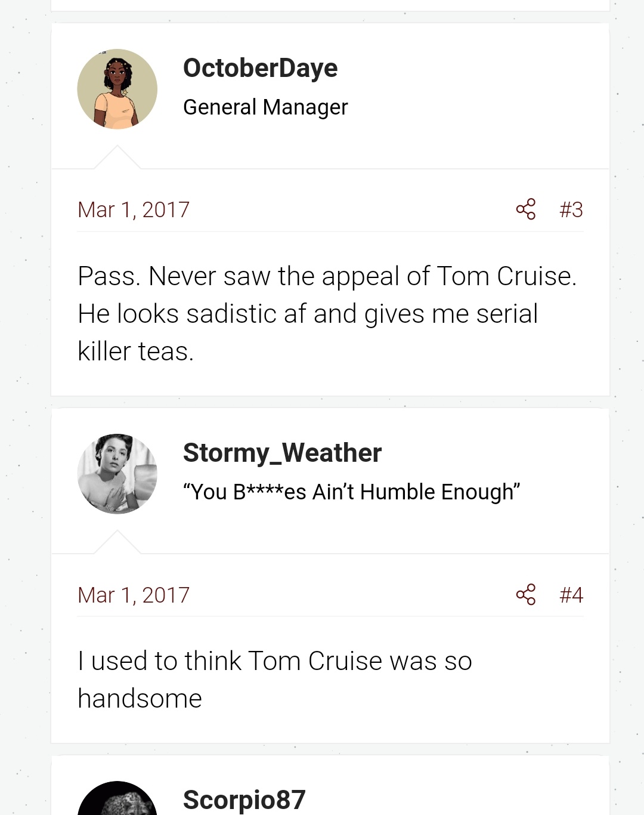Click the share icon on post #3
Screen dimensions: 644x815
tap(525, 209)
